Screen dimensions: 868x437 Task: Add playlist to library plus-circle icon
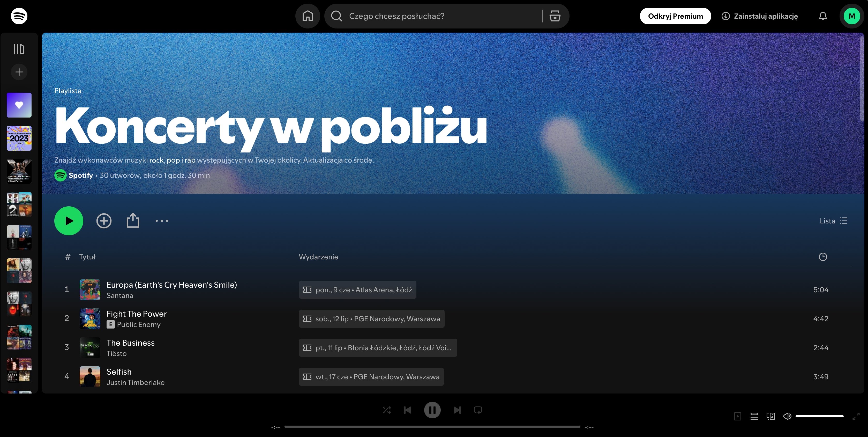104,221
